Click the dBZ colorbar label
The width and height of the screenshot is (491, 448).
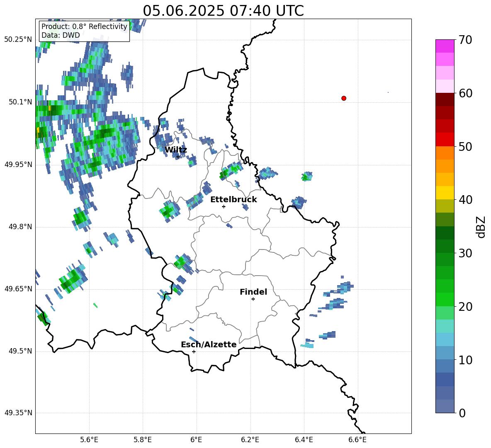481,227
